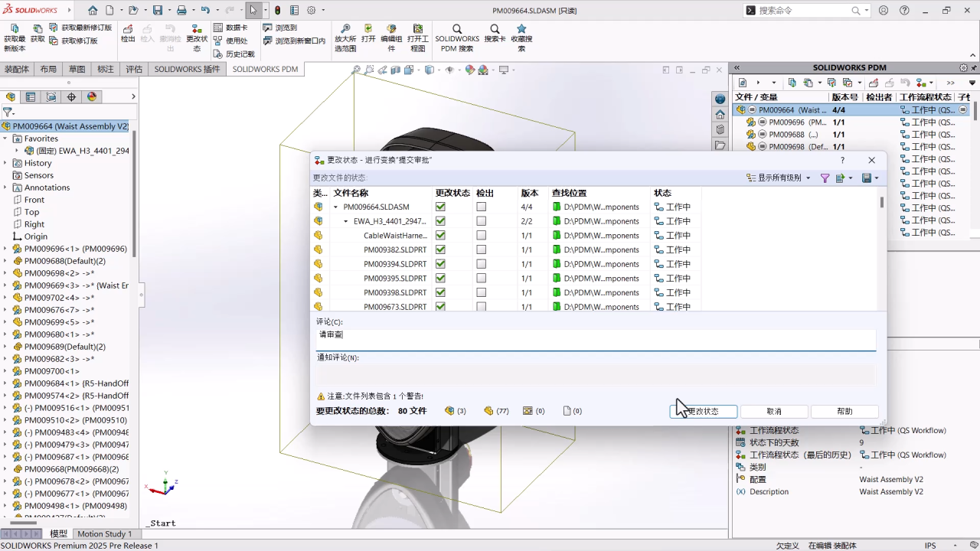Click the Home icon in top toolbar
The width and height of the screenshot is (980, 551).
pyautogui.click(x=93, y=11)
